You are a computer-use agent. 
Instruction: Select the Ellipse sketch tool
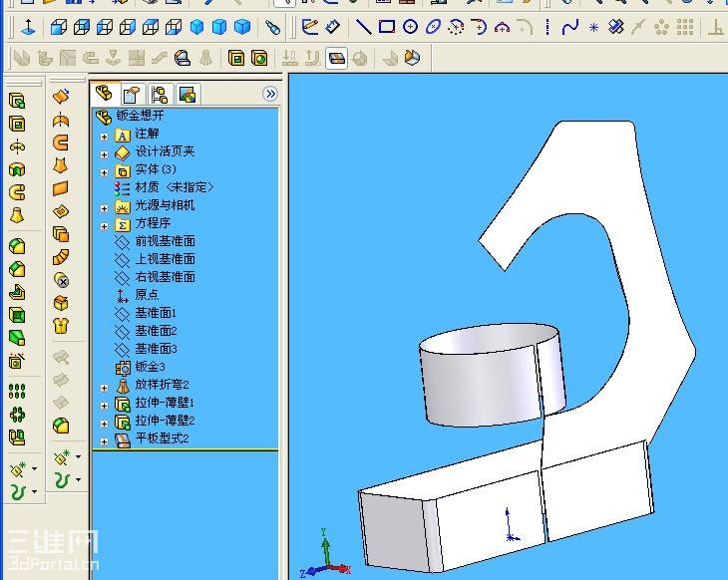click(x=433, y=27)
